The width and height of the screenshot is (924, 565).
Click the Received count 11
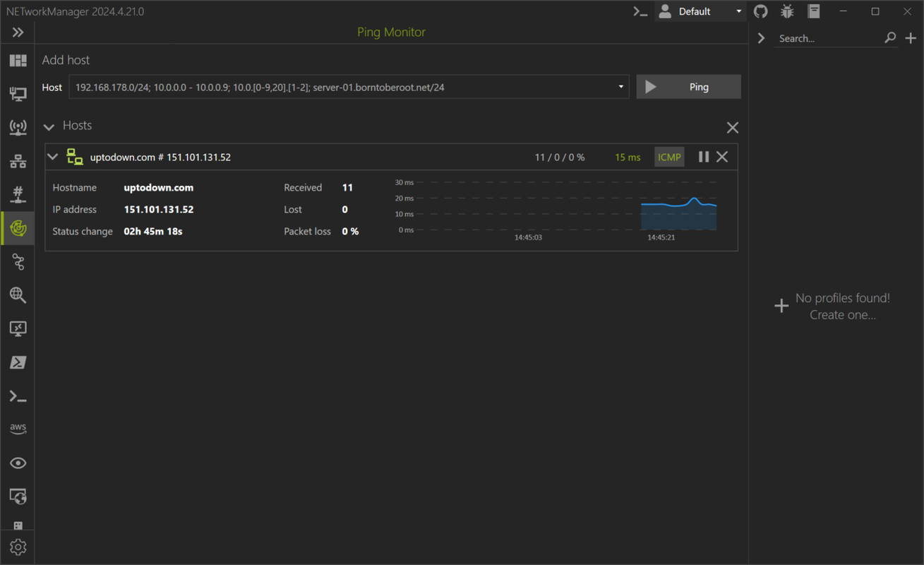tap(347, 188)
